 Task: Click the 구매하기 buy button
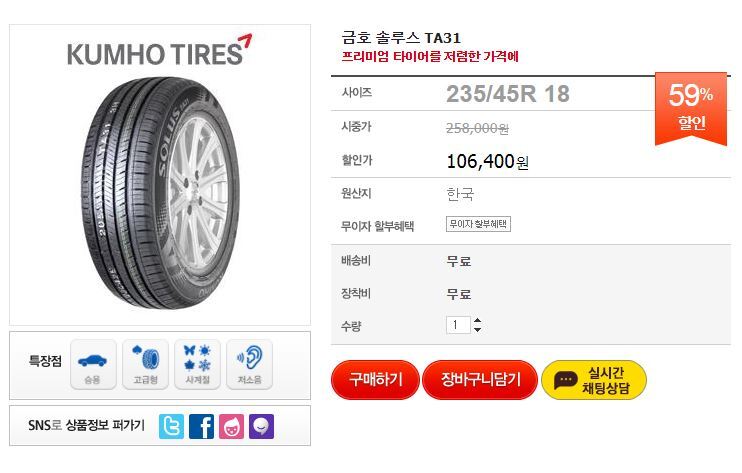[375, 379]
